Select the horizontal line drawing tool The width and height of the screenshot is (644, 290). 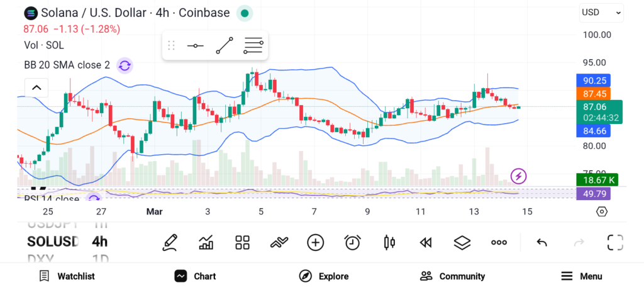pos(196,46)
